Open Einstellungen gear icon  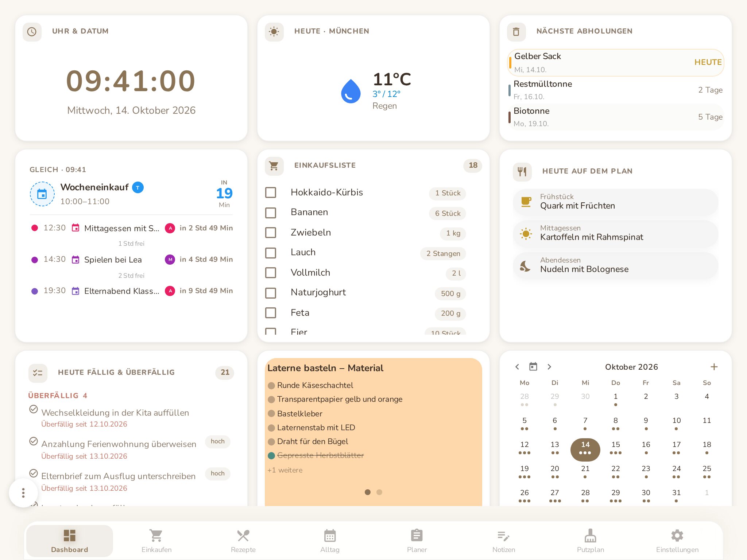point(677,536)
